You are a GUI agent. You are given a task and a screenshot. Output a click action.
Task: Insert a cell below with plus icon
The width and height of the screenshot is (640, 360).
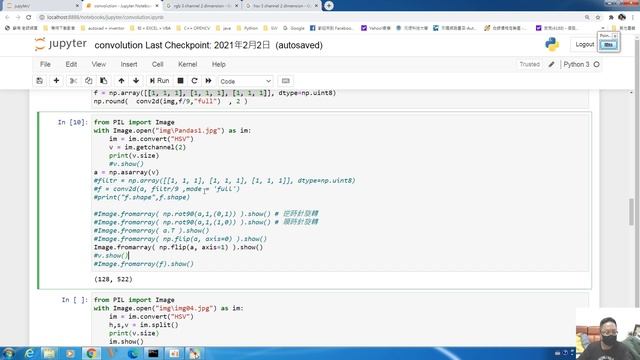[56, 81]
